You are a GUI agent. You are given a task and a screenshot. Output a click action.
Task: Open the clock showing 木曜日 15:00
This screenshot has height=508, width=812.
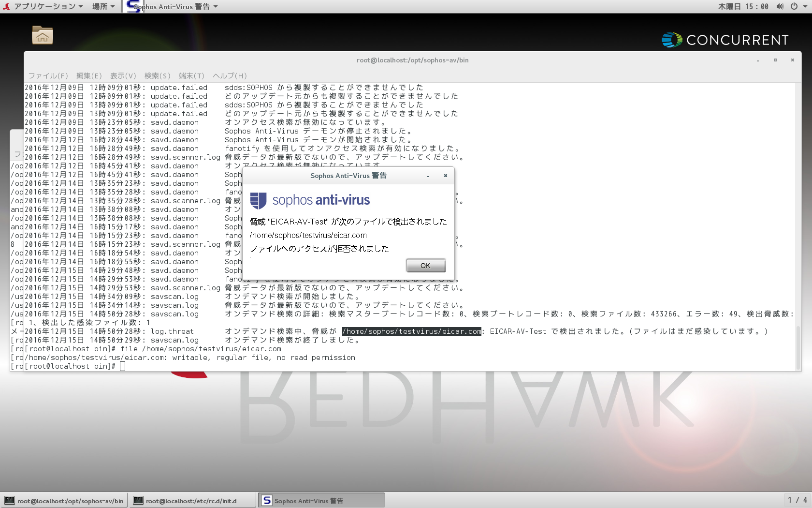(x=743, y=6)
